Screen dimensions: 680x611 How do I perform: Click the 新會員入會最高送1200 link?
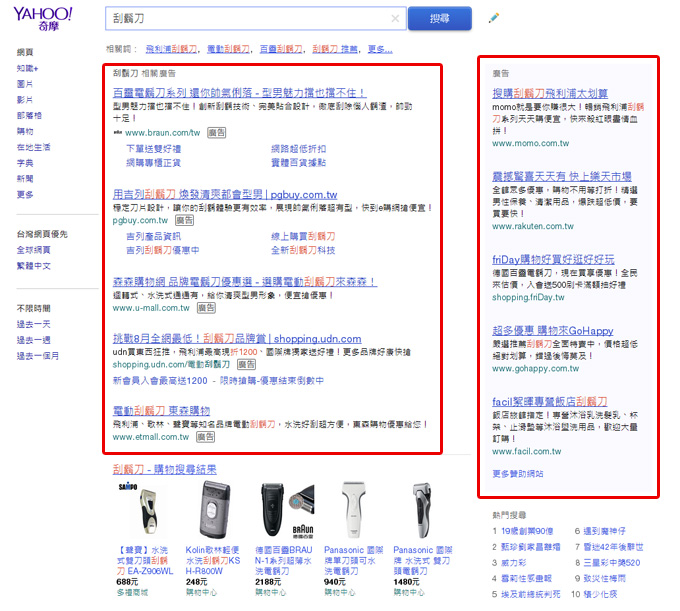160,381
